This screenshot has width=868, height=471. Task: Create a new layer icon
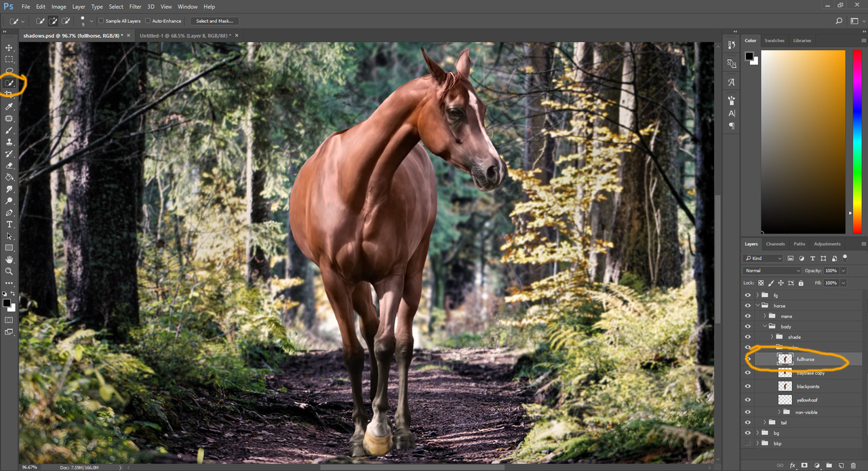pos(842,466)
